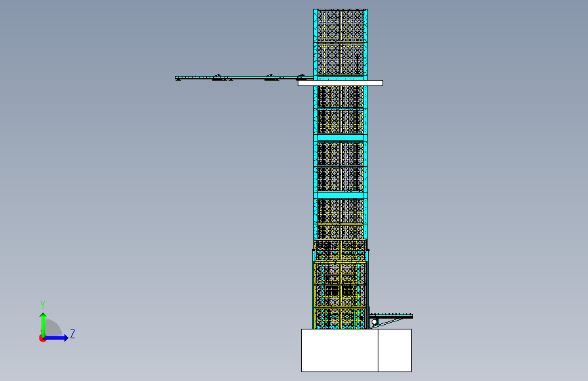Select the topmost mesh panel of the tower
588x381 pixels.
[x=340, y=25]
